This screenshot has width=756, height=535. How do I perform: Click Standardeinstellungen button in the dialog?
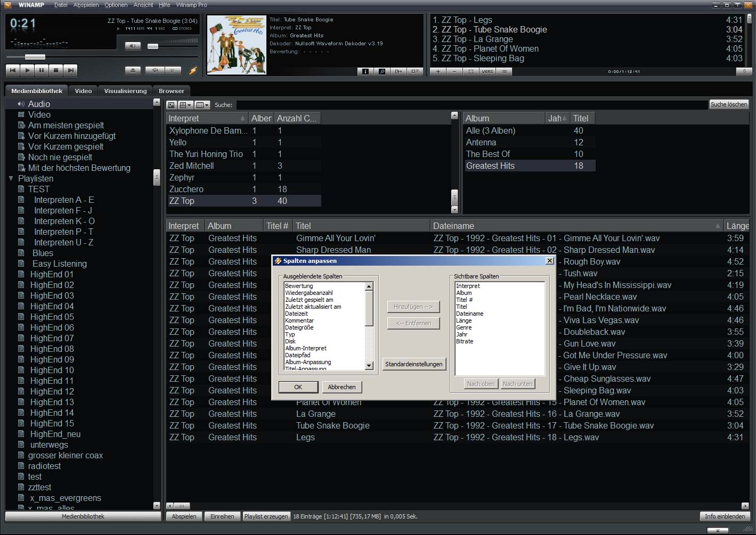point(413,364)
